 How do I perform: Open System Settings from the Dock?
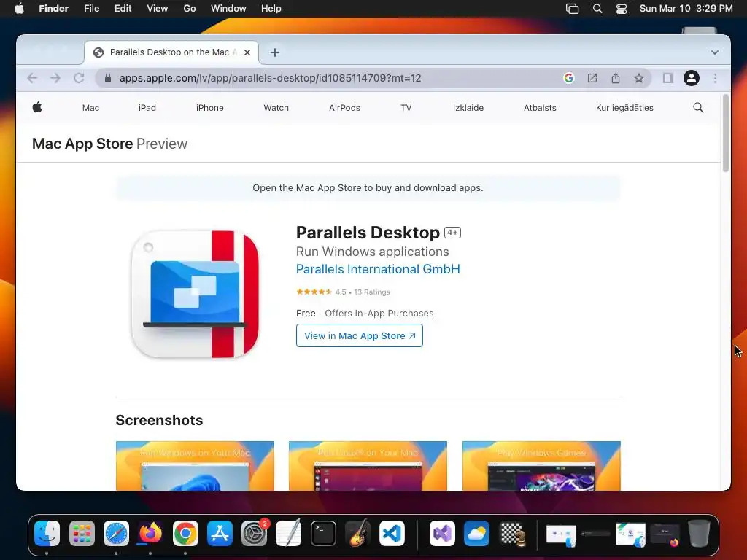pos(255,533)
